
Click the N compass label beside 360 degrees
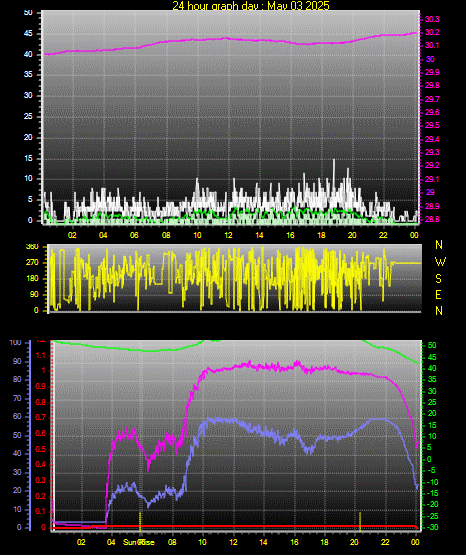coord(439,245)
